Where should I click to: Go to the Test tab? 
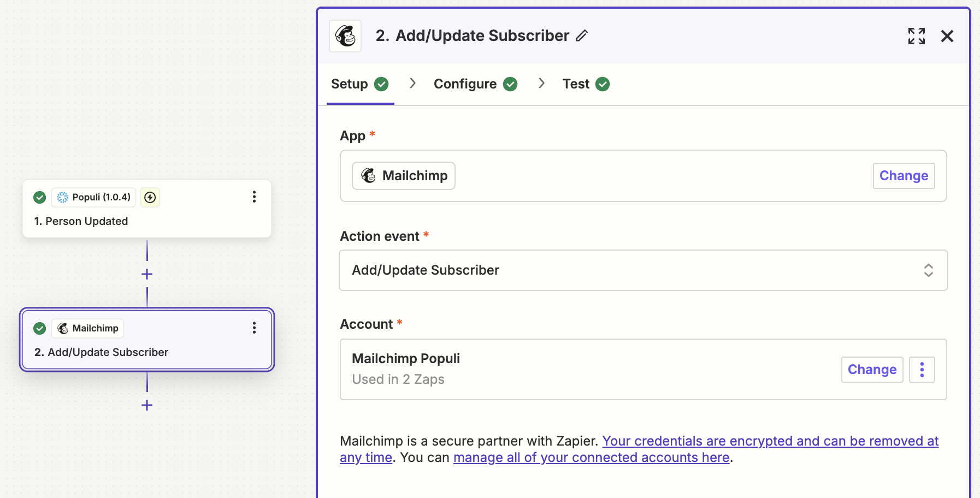586,84
